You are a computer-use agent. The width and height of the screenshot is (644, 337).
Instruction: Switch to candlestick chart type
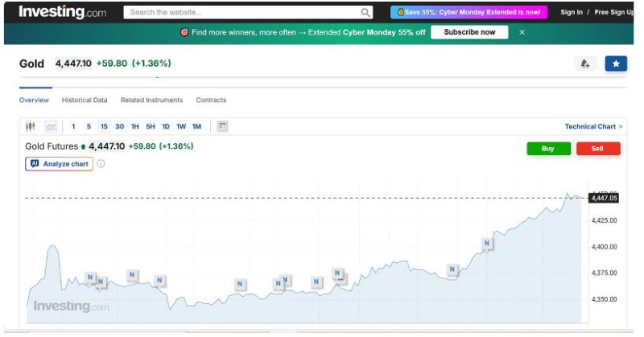coord(31,126)
